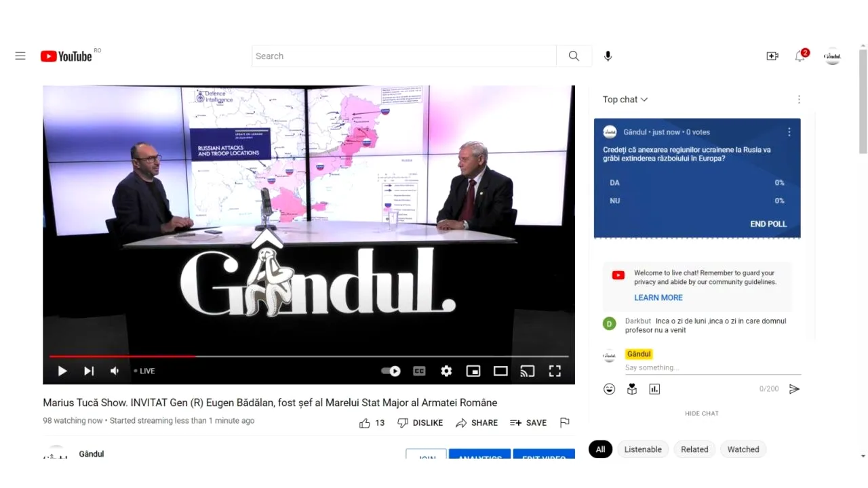Like the video
The image size is (868, 488).
tap(366, 422)
